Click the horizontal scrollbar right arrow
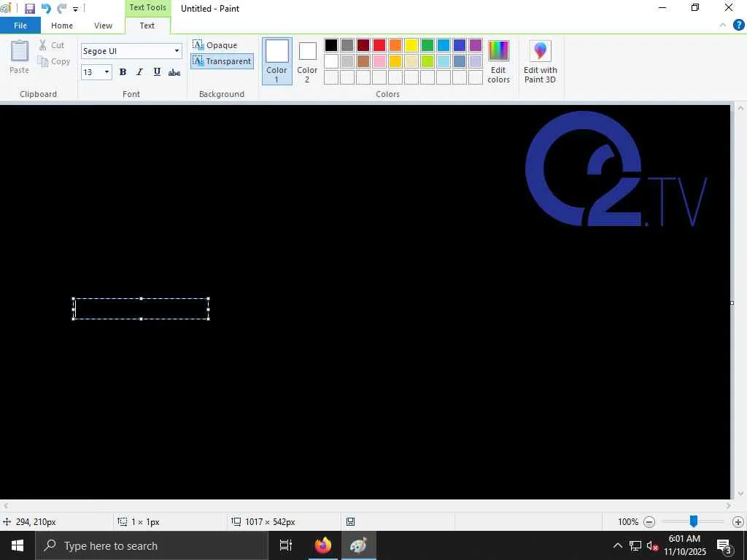Viewport: 747px width, 560px height. click(x=729, y=506)
